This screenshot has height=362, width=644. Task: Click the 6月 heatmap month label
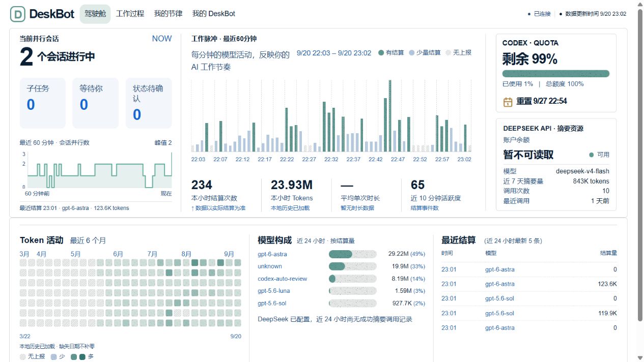point(118,254)
